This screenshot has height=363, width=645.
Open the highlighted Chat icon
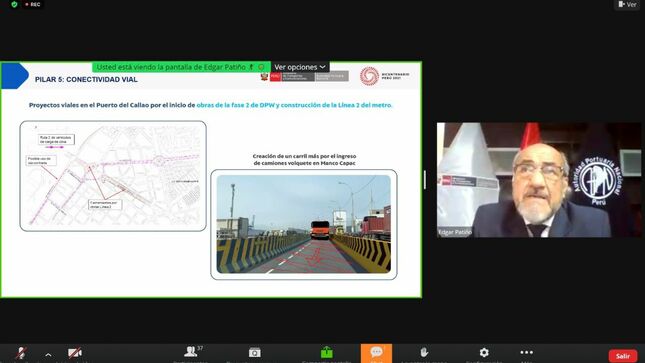tap(376, 353)
